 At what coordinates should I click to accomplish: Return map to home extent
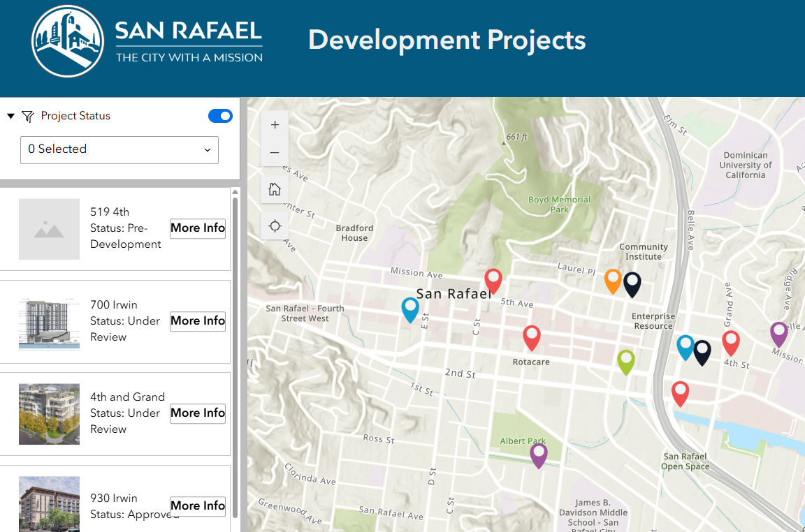[x=275, y=189]
